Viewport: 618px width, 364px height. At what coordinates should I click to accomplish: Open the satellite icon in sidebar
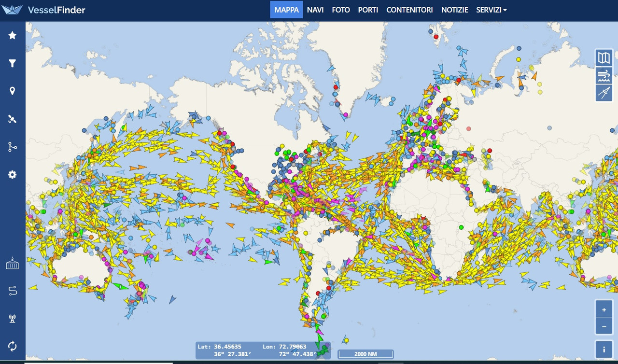[x=13, y=119]
